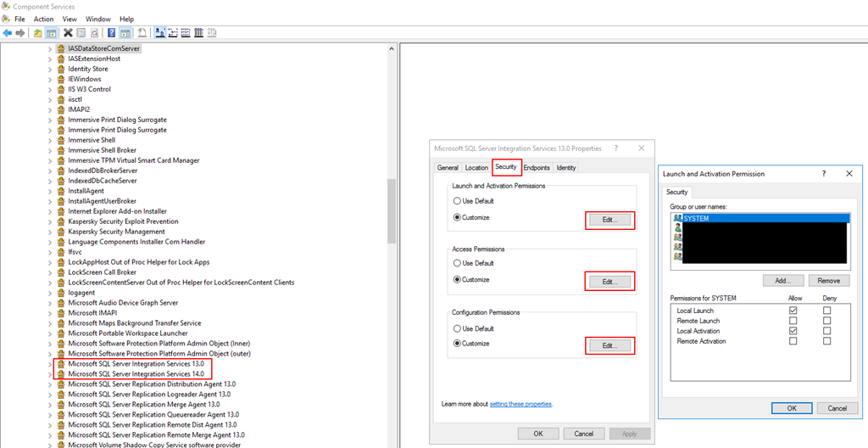
Task: Expand the IASExtensionHost tree node
Action: click(x=50, y=59)
